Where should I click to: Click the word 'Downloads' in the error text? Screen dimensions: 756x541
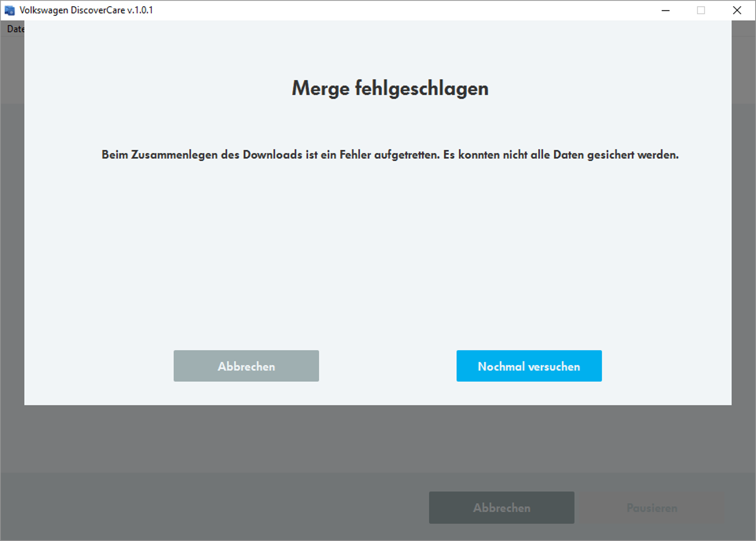[x=272, y=155]
